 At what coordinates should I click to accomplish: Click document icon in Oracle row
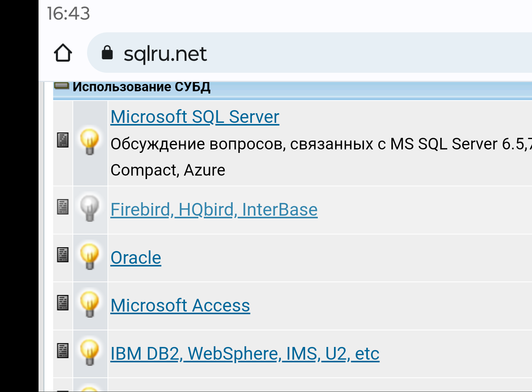point(63,255)
